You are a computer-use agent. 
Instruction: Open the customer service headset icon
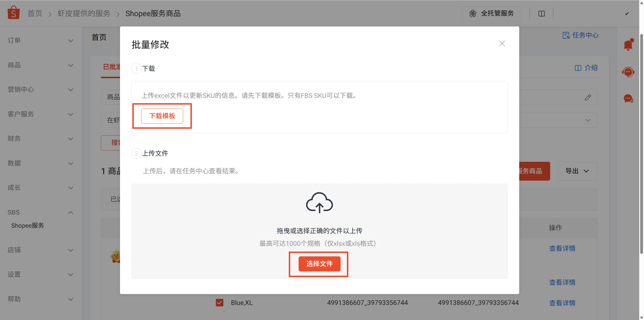(628, 72)
